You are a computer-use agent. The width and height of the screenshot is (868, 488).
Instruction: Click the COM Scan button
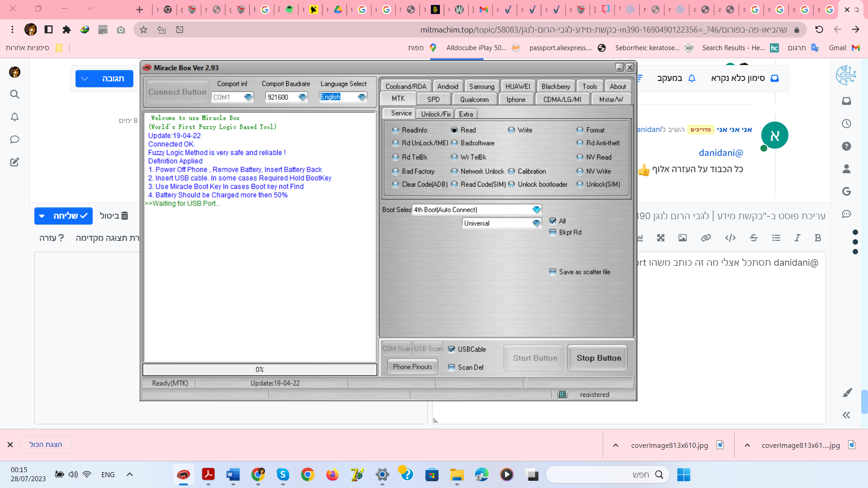(397, 349)
